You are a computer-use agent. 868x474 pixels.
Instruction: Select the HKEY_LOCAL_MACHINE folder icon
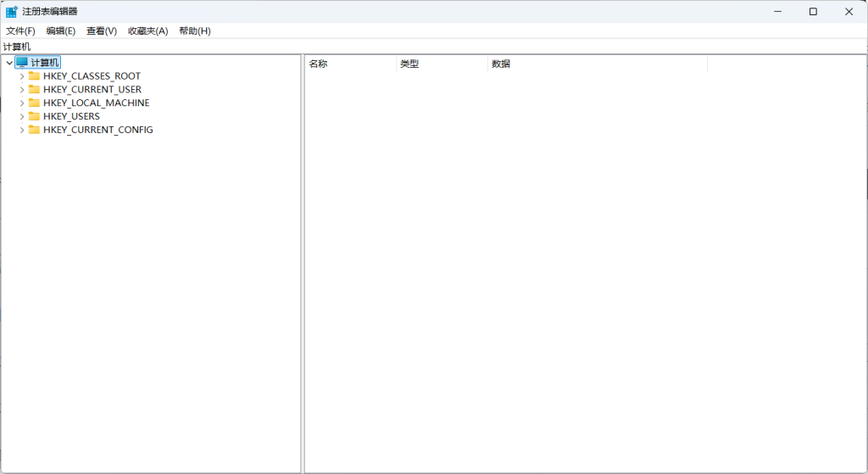(34, 103)
